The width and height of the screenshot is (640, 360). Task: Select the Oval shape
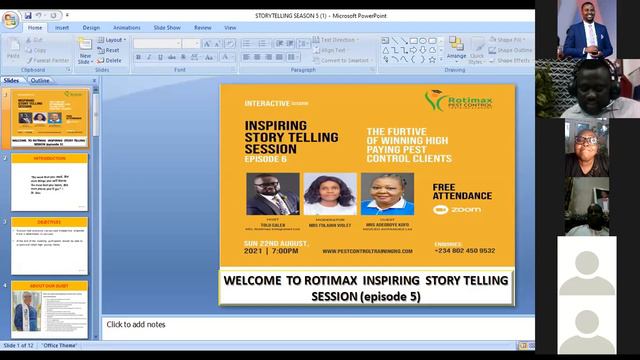point(423,41)
